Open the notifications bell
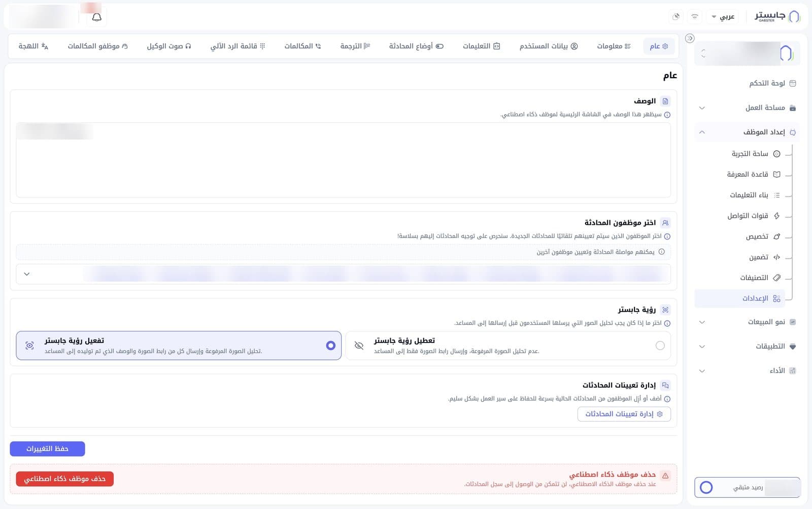Image resolution: width=812 pixels, height=509 pixels. (96, 17)
